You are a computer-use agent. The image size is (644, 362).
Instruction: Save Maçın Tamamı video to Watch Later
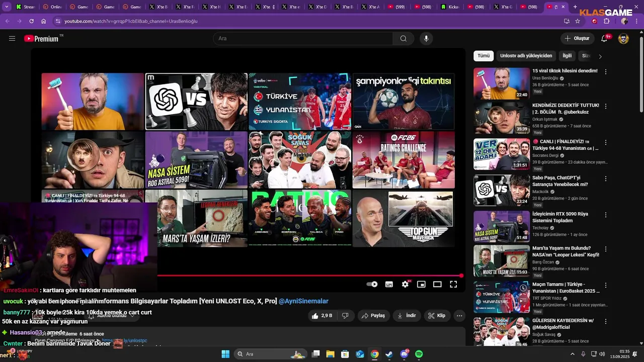coord(523,288)
